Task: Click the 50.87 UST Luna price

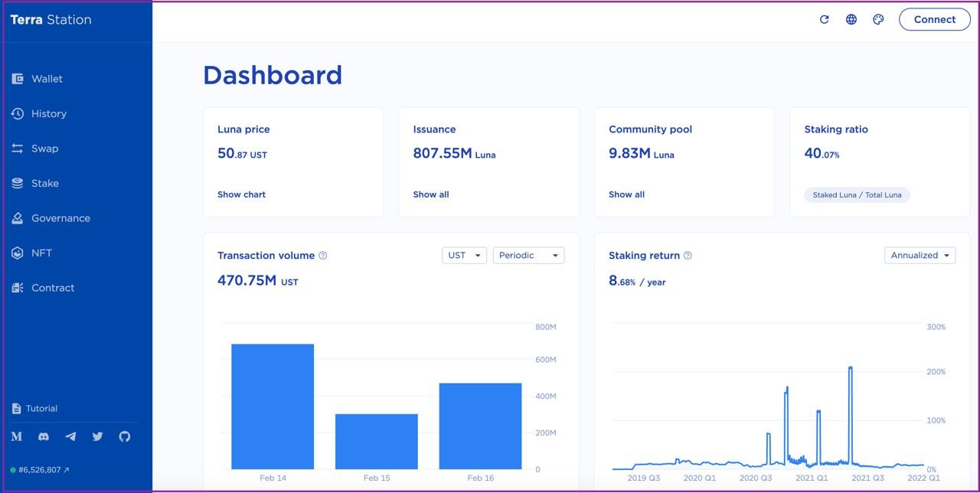Action: click(242, 153)
